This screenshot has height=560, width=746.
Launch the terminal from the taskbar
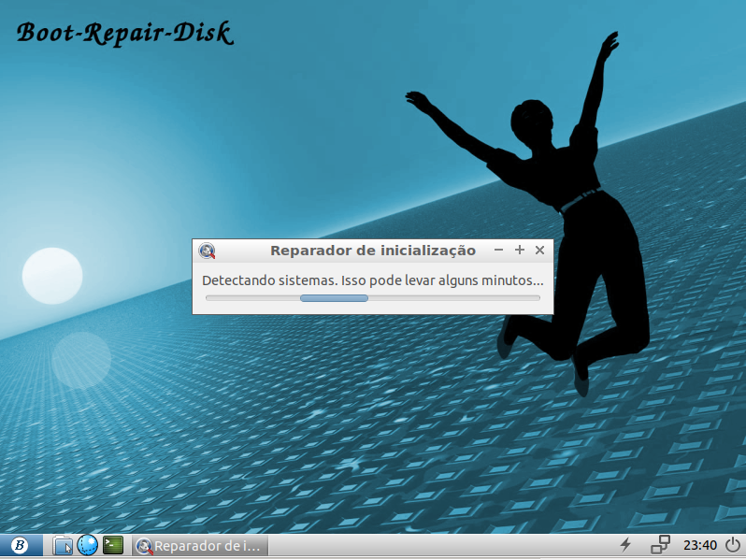(113, 545)
